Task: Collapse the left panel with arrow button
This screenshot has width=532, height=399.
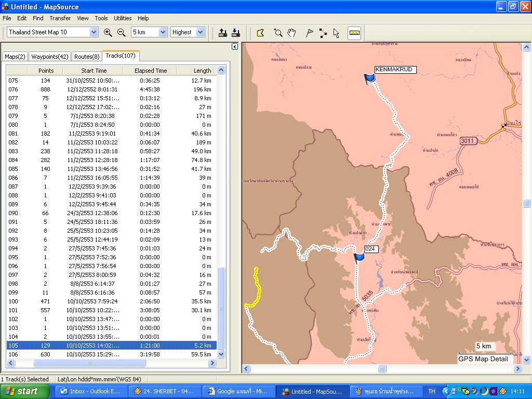Action: 234,47
